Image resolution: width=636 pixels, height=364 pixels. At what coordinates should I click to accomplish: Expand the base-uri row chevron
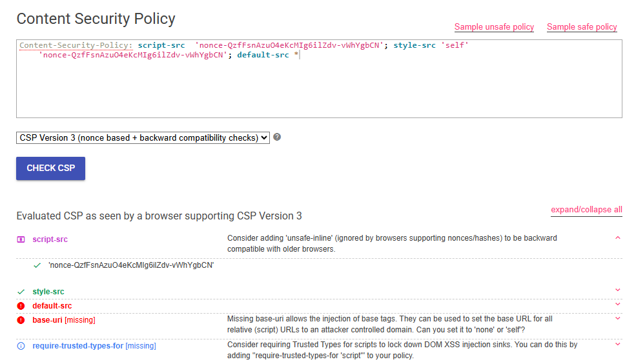pyautogui.click(x=617, y=318)
